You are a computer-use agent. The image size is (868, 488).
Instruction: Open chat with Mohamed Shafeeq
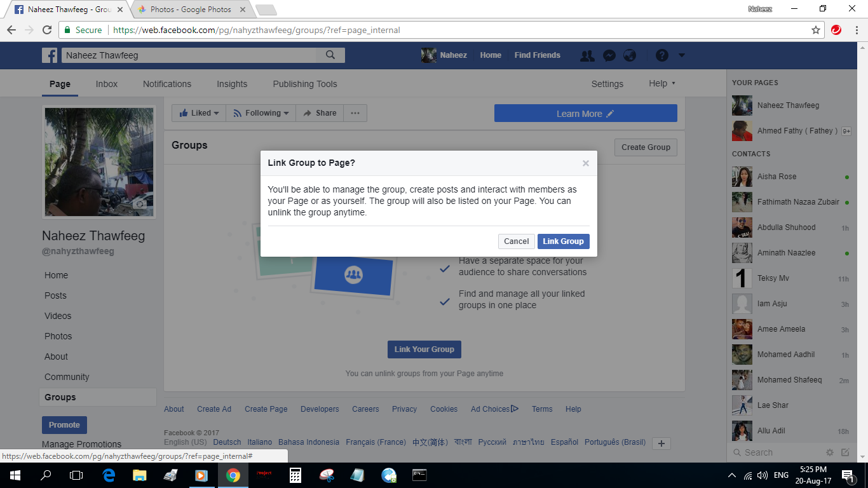(790, 380)
